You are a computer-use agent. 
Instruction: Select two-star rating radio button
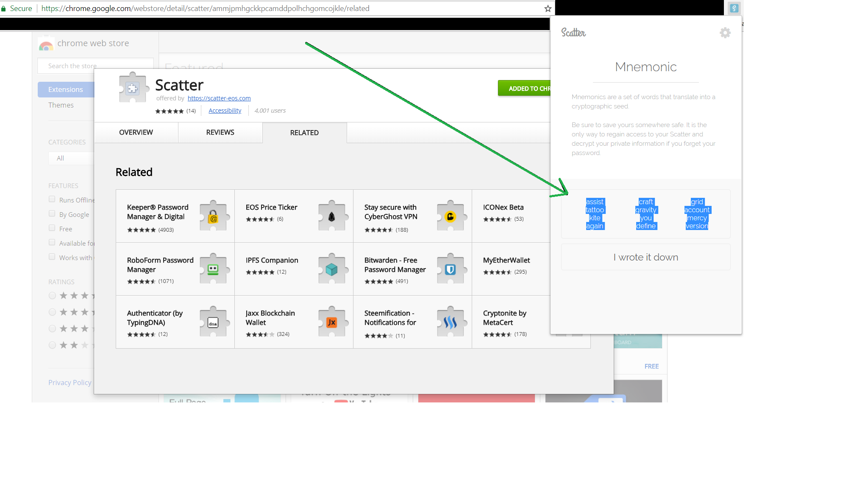click(x=52, y=345)
